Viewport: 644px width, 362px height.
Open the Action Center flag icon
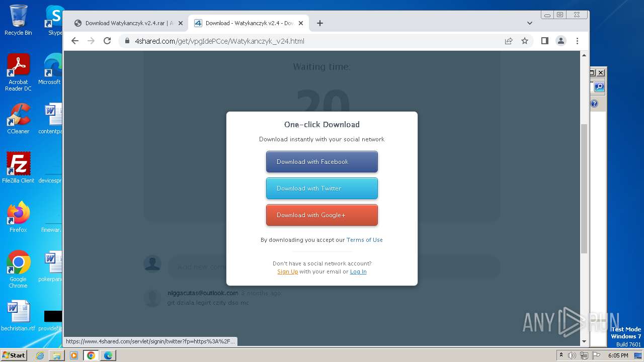[x=596, y=355]
